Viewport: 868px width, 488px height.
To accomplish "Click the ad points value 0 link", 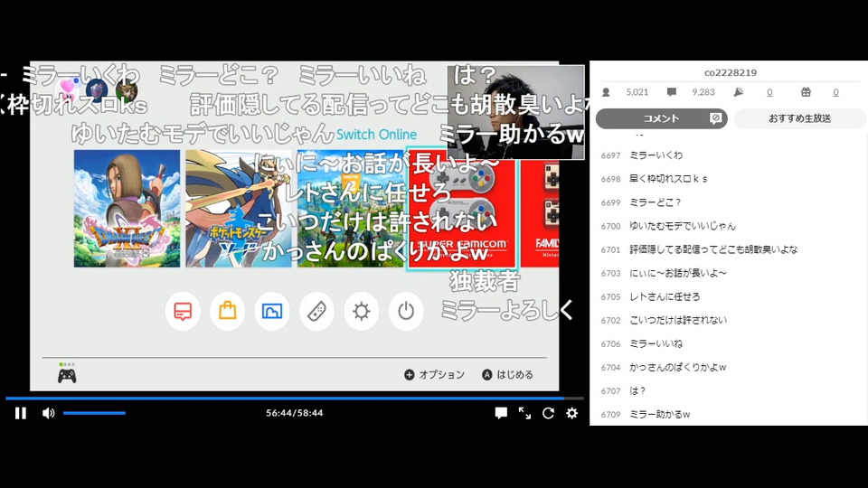I will (x=769, y=92).
